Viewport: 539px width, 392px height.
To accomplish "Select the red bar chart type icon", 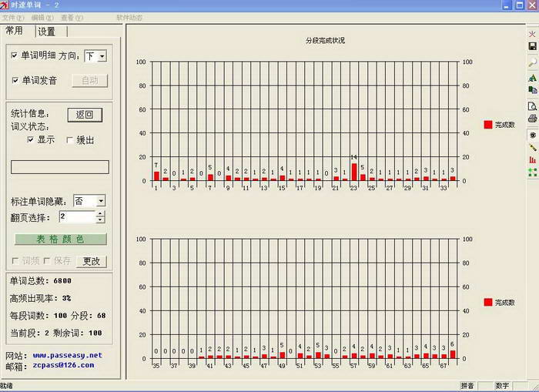I will tap(532, 159).
